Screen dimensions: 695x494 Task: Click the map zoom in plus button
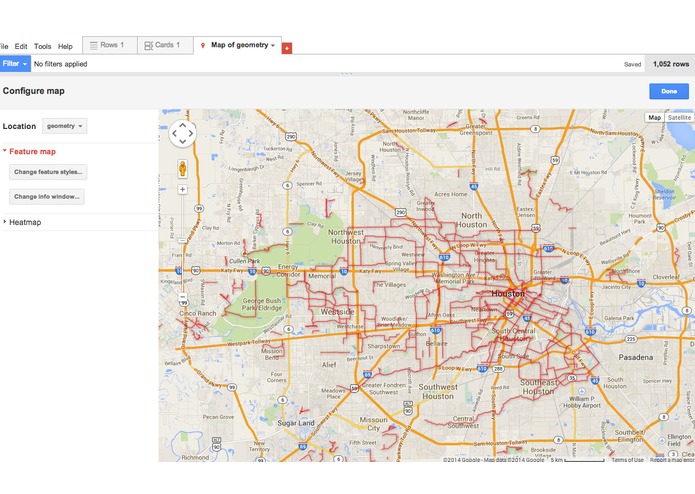pyautogui.click(x=182, y=190)
